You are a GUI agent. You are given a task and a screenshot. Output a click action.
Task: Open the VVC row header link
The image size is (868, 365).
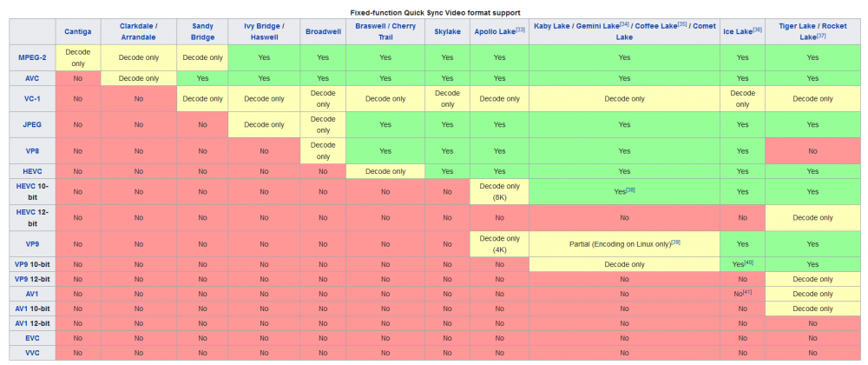click(x=32, y=353)
